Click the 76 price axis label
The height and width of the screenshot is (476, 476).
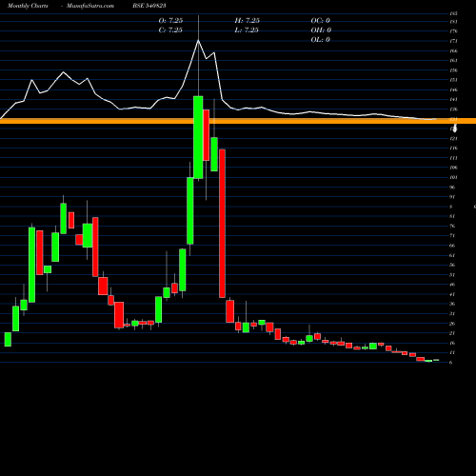coord(452,226)
